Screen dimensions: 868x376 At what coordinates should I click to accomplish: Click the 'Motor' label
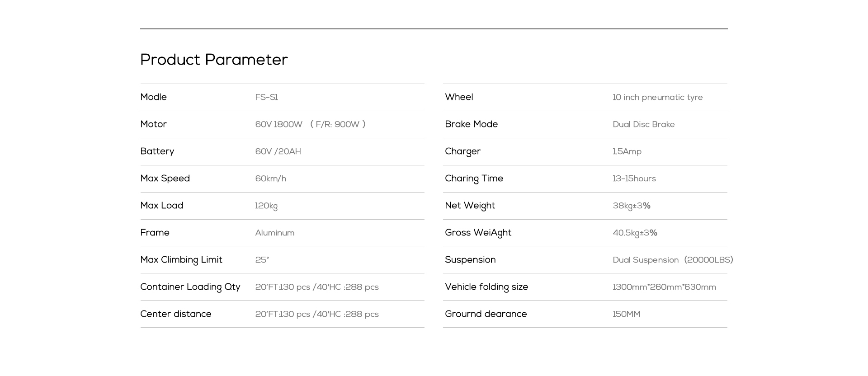pos(153,124)
